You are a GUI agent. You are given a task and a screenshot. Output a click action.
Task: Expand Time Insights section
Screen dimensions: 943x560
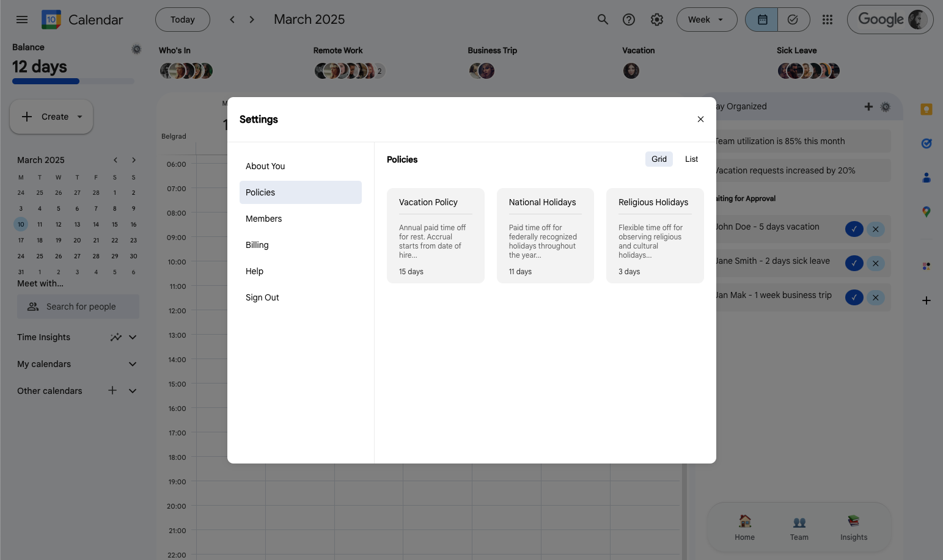click(x=133, y=337)
